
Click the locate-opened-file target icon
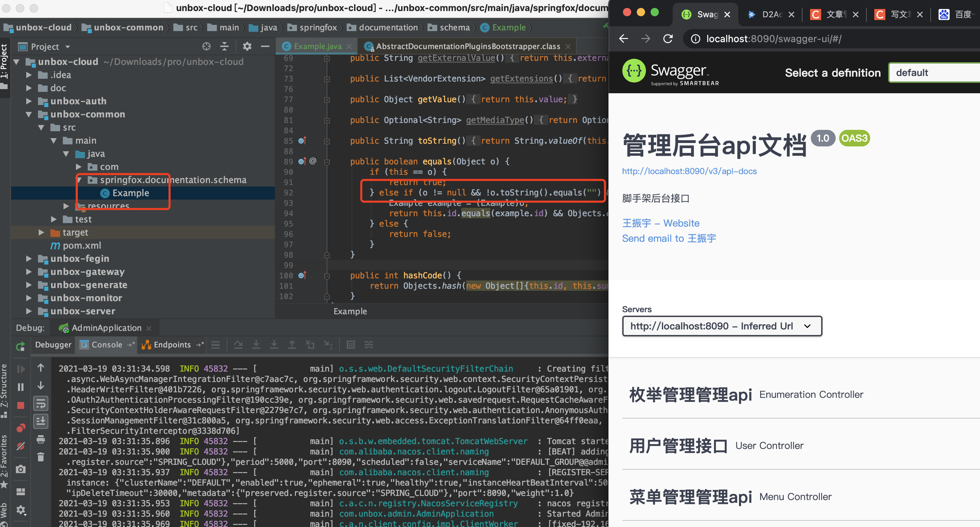[206, 46]
